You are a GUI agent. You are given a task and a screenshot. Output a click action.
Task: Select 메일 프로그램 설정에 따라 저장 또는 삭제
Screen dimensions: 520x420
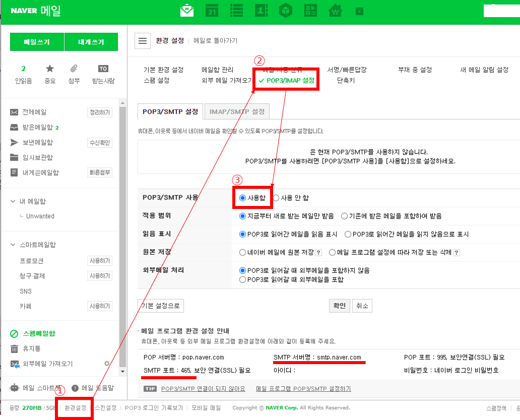(332, 253)
